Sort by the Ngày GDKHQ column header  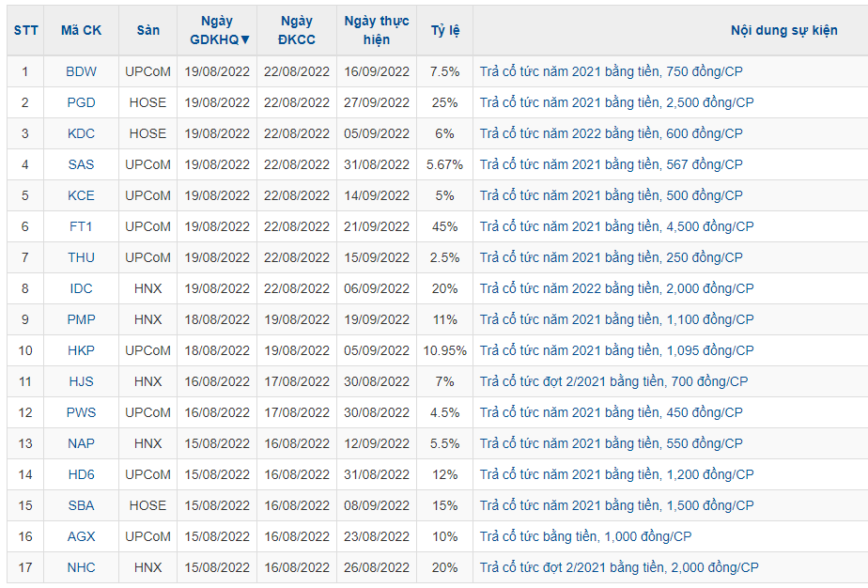[x=217, y=30]
